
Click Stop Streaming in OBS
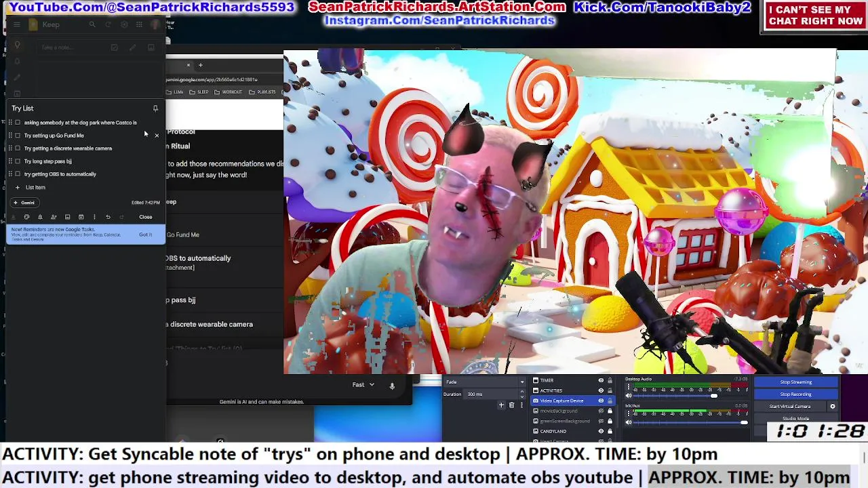[795, 382]
